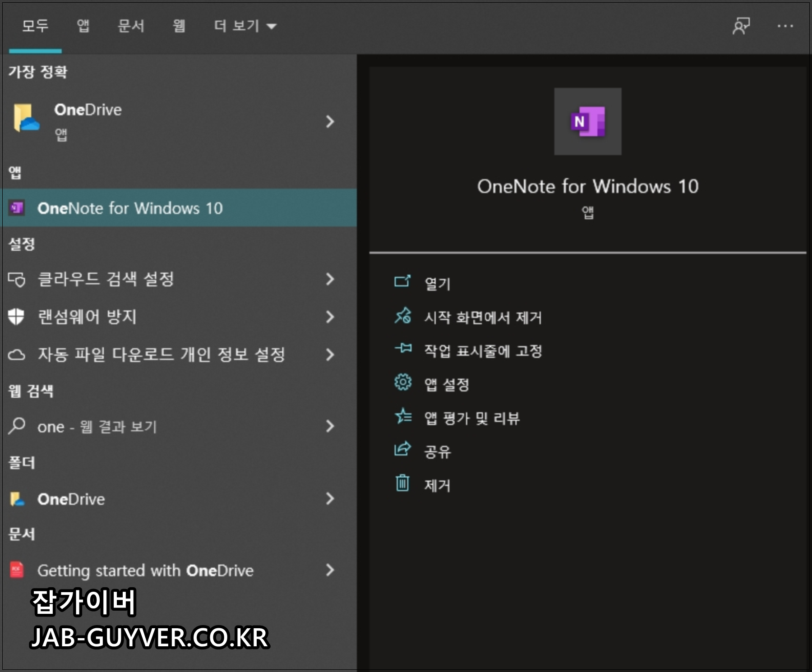Open the three-dot options menu
The image size is (812, 672).
point(785,26)
